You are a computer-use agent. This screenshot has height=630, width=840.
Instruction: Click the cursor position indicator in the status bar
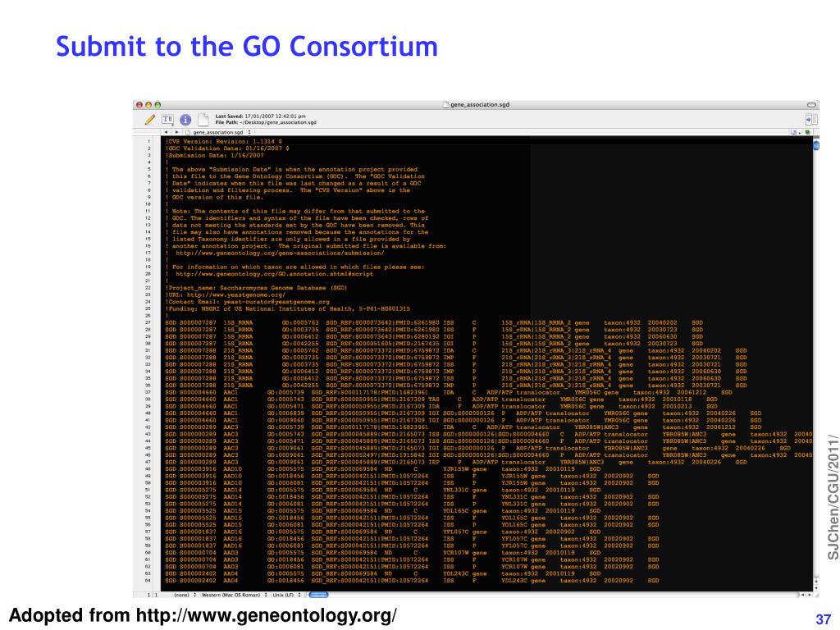click(x=153, y=595)
